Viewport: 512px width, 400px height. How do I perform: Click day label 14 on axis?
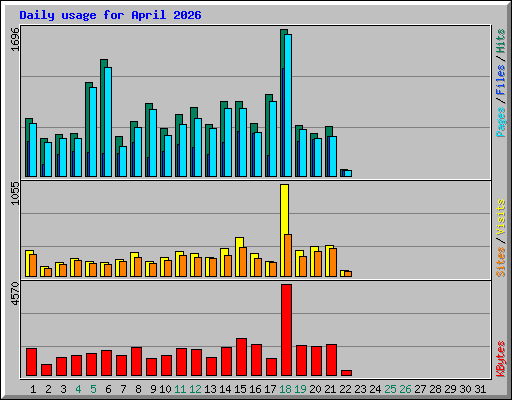[x=225, y=389]
